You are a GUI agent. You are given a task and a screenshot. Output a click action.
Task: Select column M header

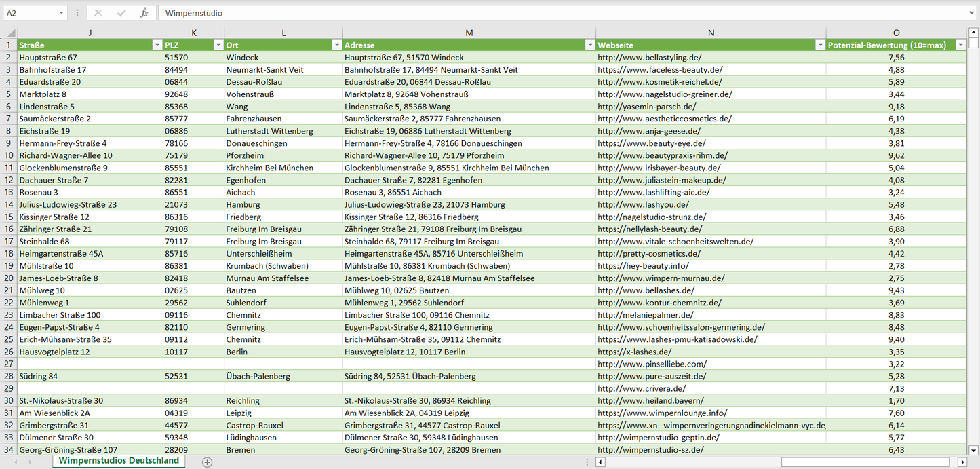469,33
